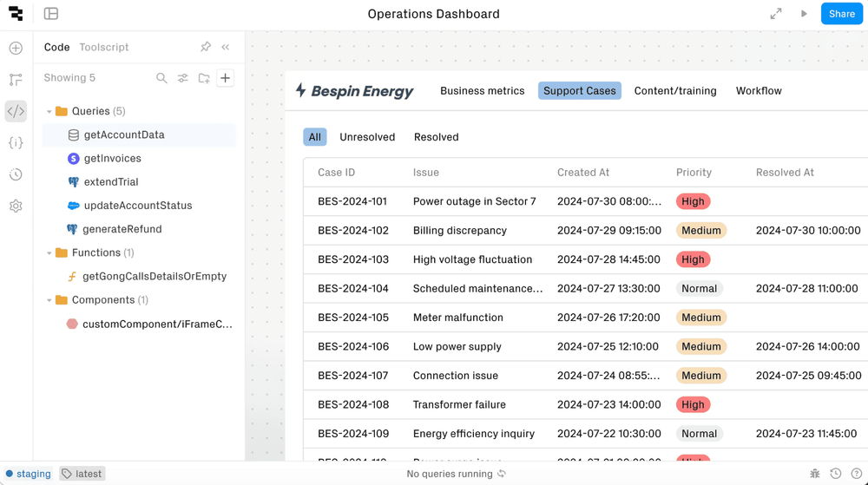
Task: Click the function icon beside getGongCallsDetailsOrEmpty
Action: (72, 277)
